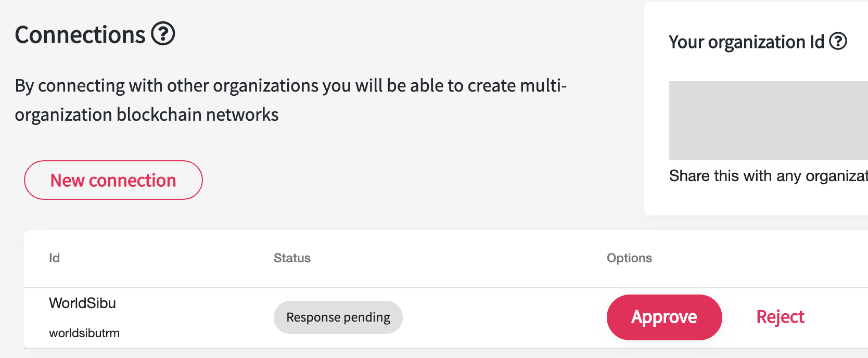Screen dimensions: 868x358
Task: Open the help icon beside Connections heading
Action: tap(163, 34)
